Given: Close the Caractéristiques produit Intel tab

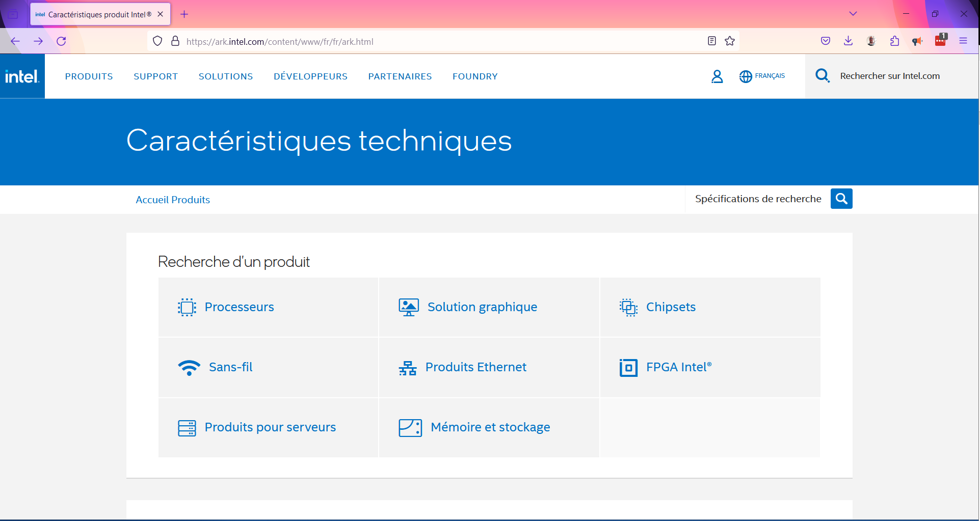Looking at the screenshot, I should click(161, 14).
